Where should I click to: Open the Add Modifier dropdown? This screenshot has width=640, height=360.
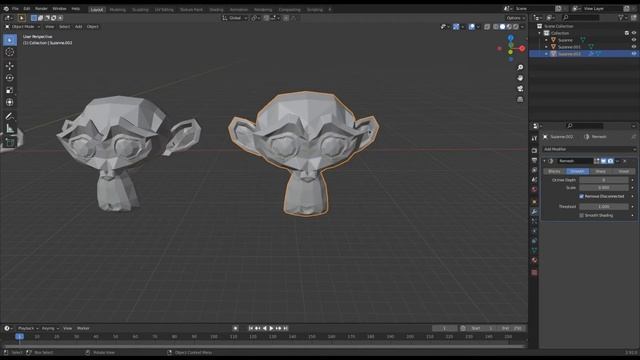click(x=589, y=149)
